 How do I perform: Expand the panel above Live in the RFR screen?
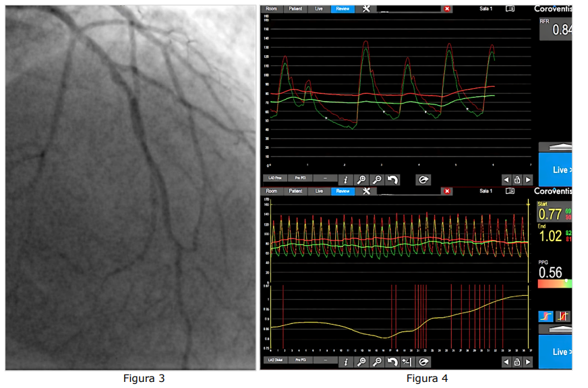coord(556,148)
